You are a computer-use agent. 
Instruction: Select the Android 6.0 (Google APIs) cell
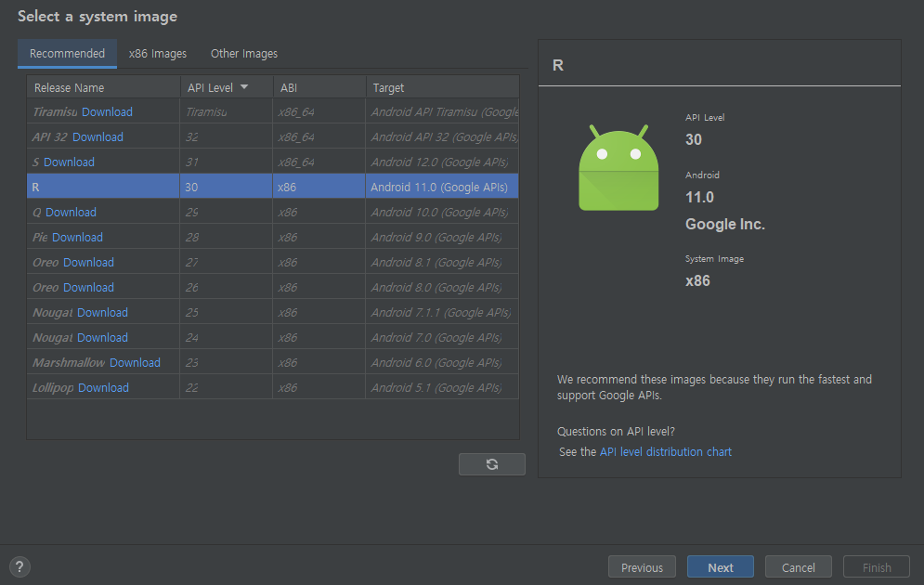tap(442, 362)
